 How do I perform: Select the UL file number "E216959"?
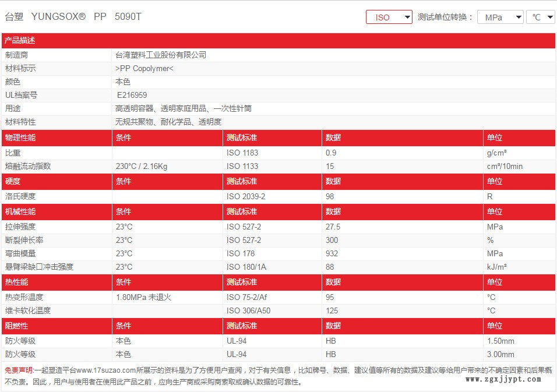pyautogui.click(x=132, y=95)
